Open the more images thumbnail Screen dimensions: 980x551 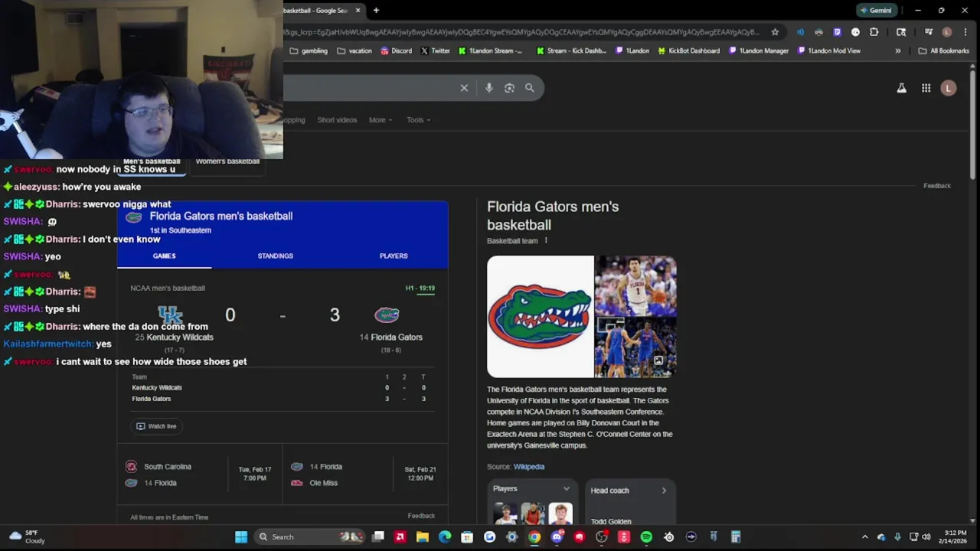635,347
